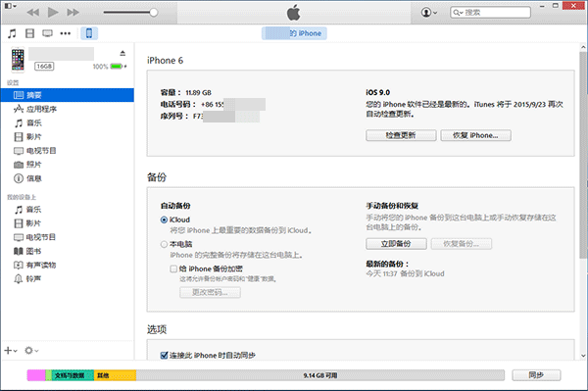Screen dimensions: 588x391
Task: Switch to Music library icon in toolbar
Action: click(12, 33)
